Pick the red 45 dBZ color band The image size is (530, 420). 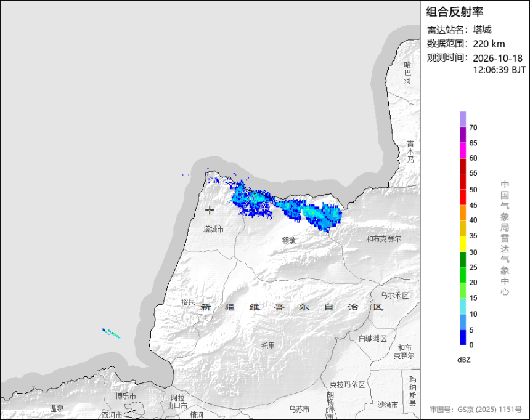pos(463,197)
